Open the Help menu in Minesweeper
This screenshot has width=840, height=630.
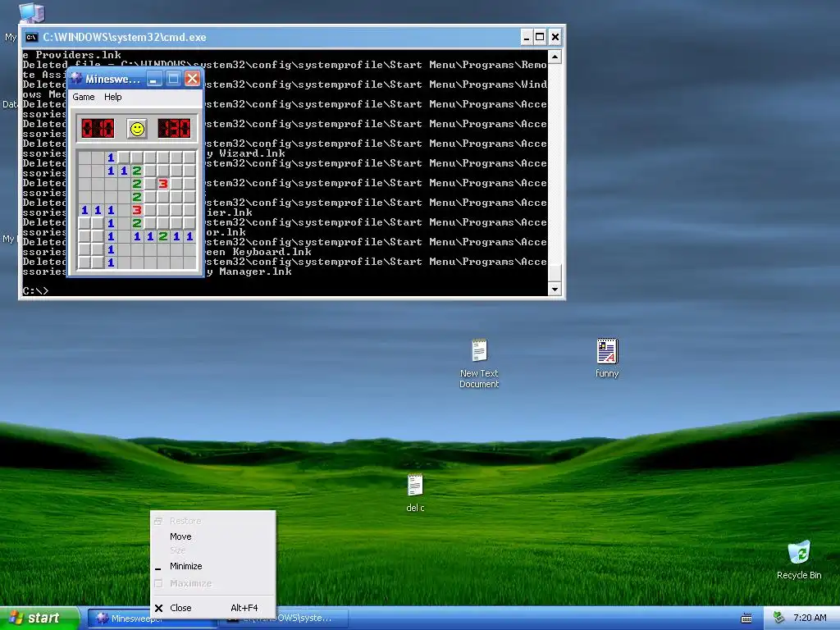click(x=113, y=97)
